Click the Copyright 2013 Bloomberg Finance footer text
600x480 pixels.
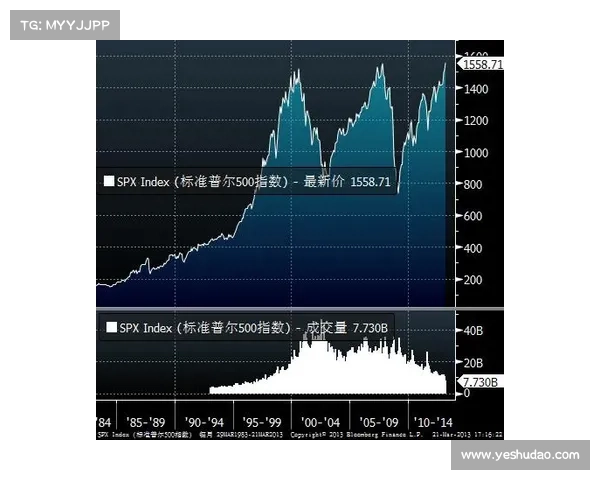click(x=357, y=435)
